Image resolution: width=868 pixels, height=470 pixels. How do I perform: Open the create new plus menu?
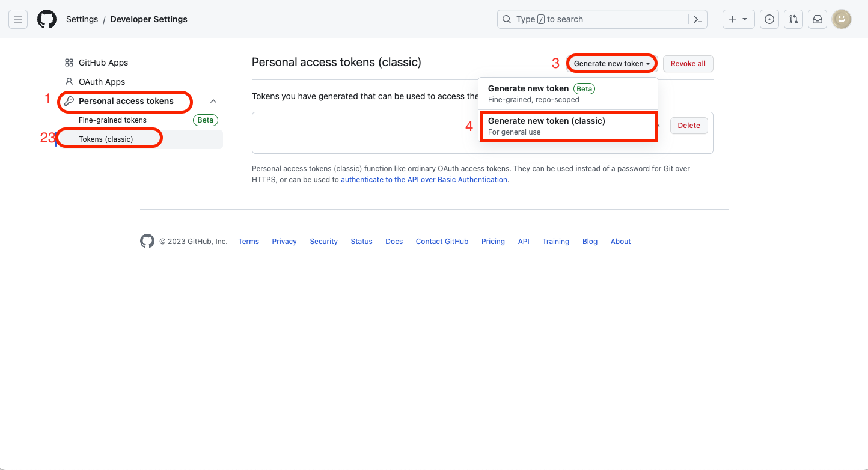pos(738,19)
